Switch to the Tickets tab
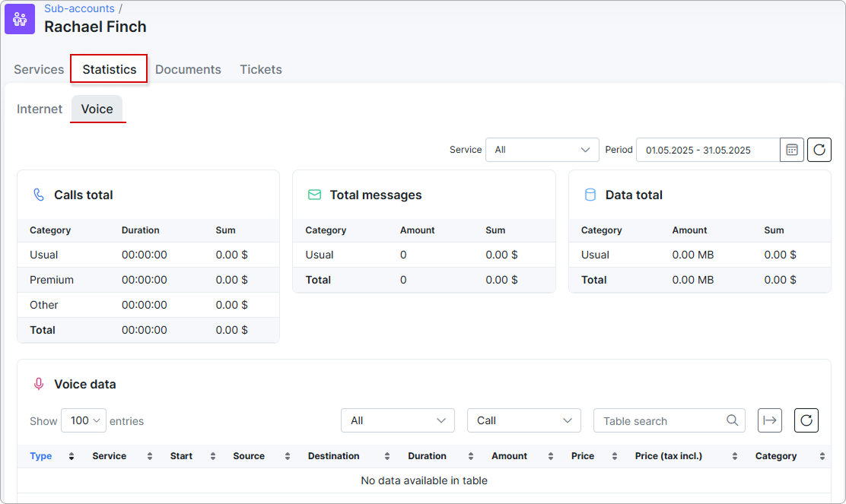The image size is (846, 504). click(x=261, y=69)
